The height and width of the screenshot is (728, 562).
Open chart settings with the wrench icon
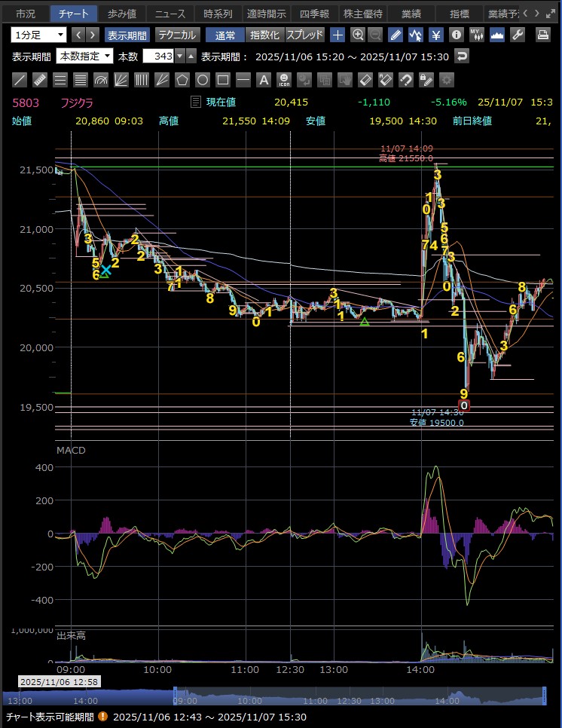tap(517, 35)
